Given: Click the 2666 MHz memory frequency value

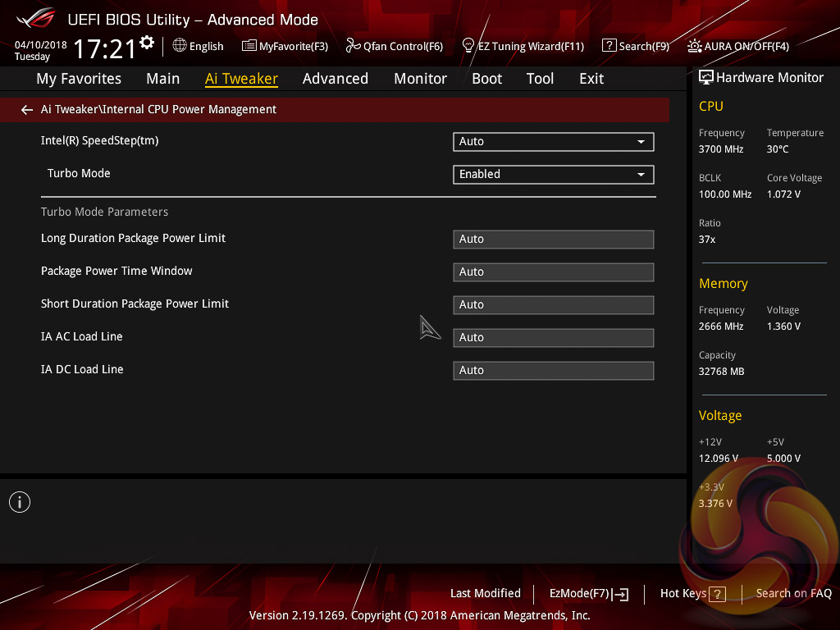Looking at the screenshot, I should [x=720, y=326].
